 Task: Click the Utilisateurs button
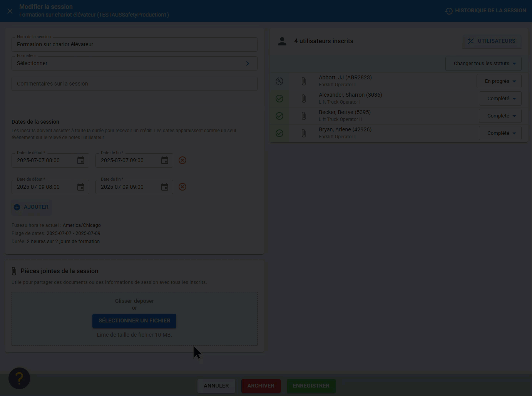492,41
